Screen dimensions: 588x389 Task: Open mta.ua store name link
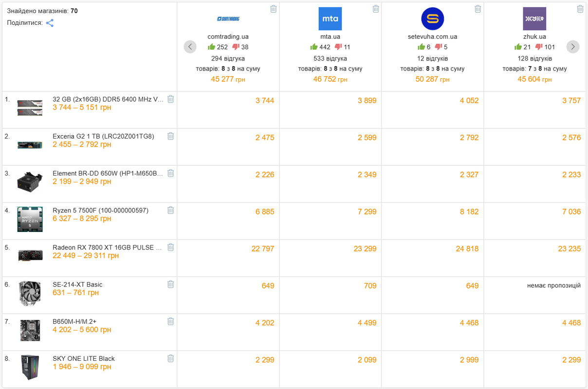coord(330,36)
